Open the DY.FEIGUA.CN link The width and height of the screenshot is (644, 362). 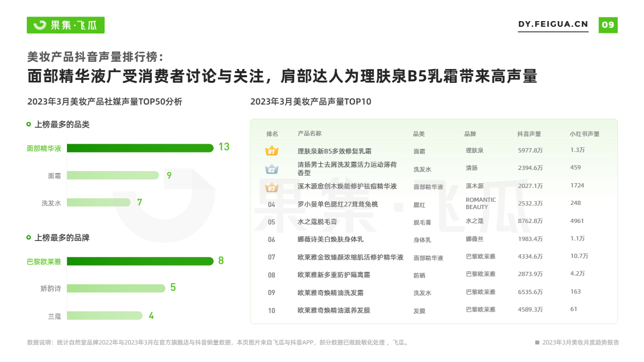[553, 25]
